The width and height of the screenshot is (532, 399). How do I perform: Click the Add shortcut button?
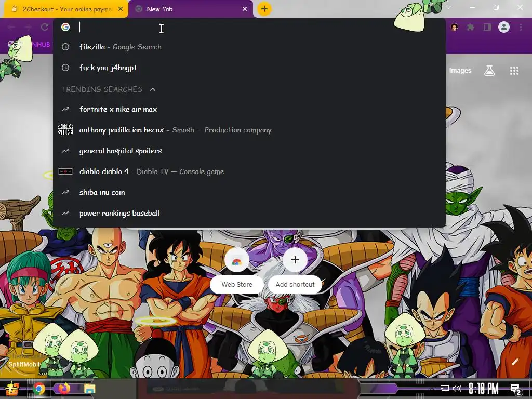[295, 270]
